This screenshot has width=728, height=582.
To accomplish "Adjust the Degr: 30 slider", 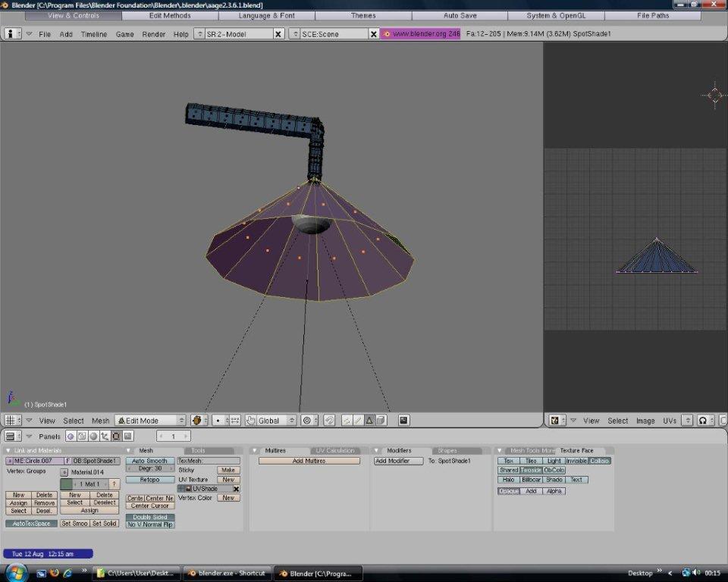I will click(x=150, y=469).
